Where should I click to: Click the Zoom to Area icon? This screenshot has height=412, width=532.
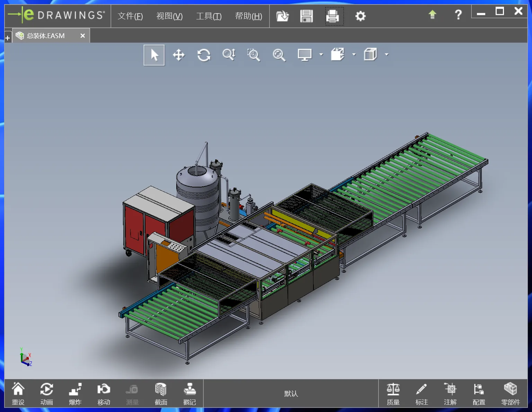(x=254, y=55)
